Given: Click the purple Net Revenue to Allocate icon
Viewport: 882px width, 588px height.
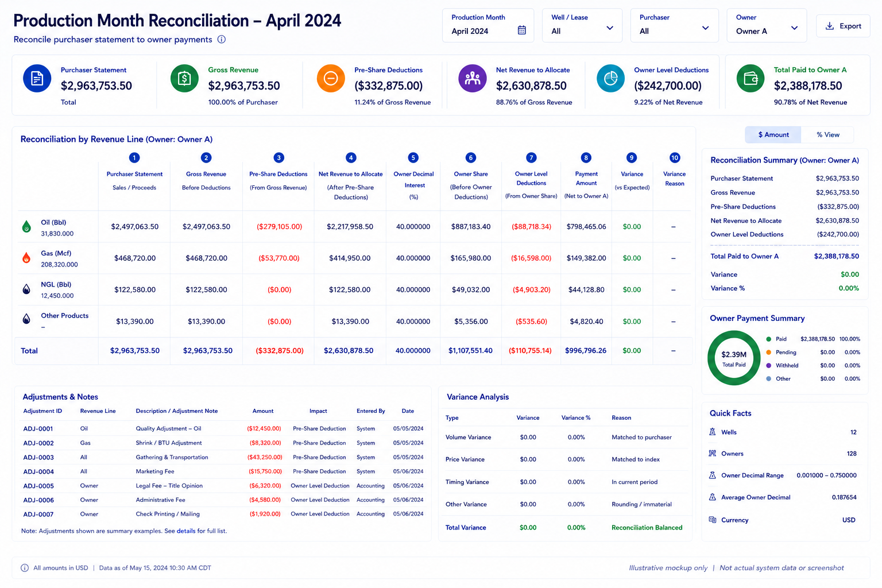Looking at the screenshot, I should tap(473, 78).
